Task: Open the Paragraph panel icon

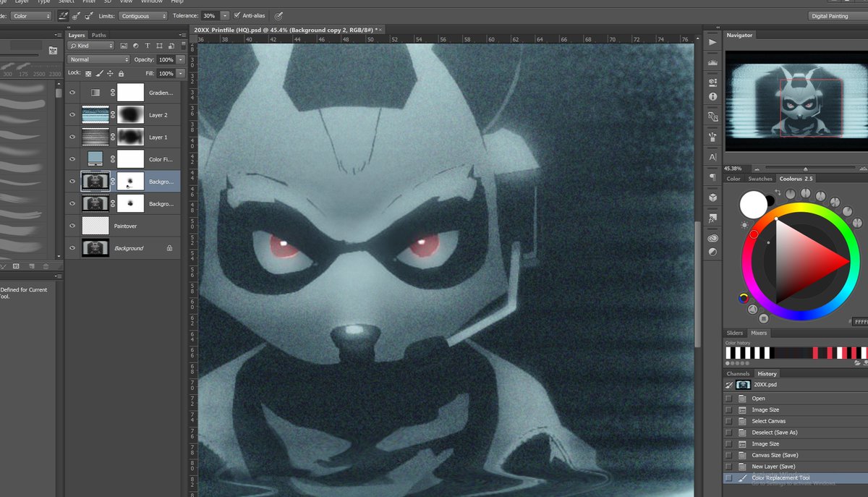Action: tap(712, 177)
